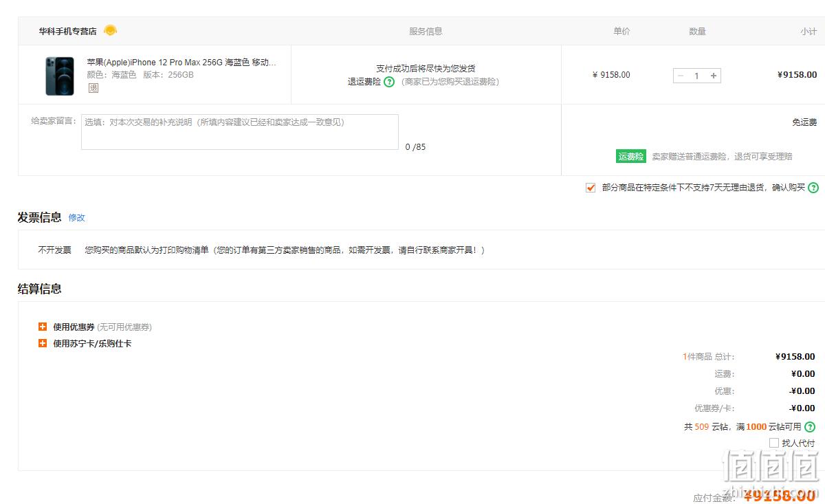Expand the 使用苏宁卡/乐购仕卡 section

[43, 344]
